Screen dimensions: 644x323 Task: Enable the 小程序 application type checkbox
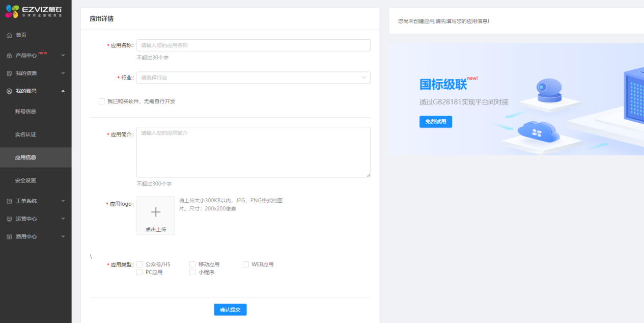point(192,273)
